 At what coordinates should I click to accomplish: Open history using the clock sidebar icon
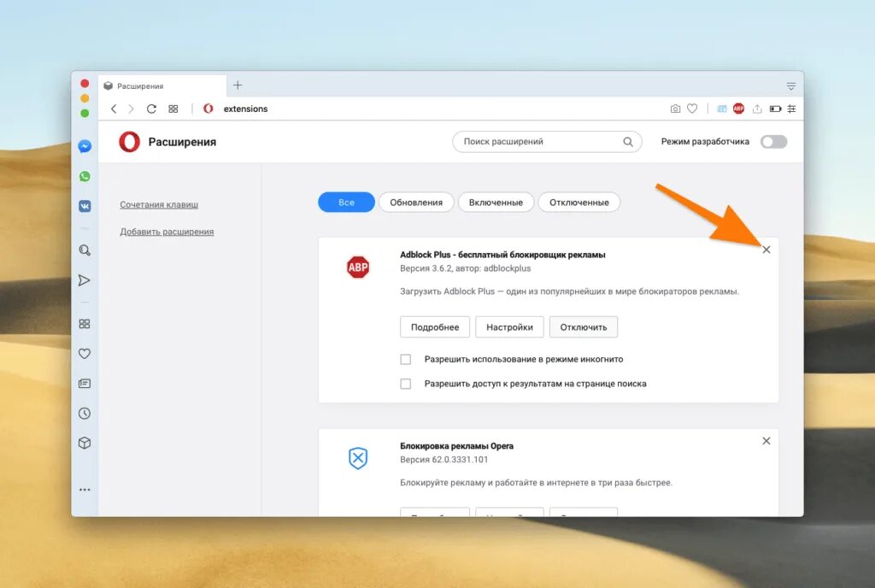point(84,413)
